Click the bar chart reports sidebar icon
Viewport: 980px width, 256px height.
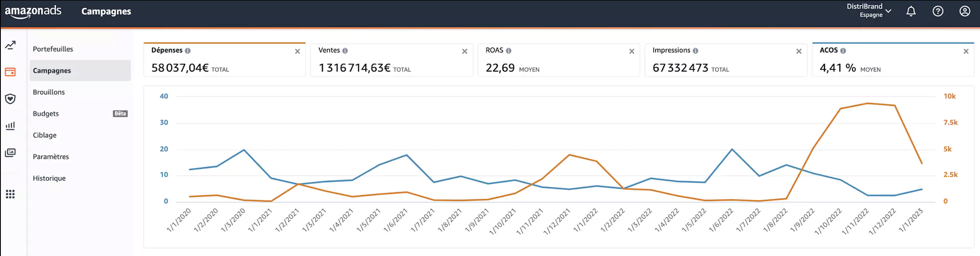coord(10,126)
